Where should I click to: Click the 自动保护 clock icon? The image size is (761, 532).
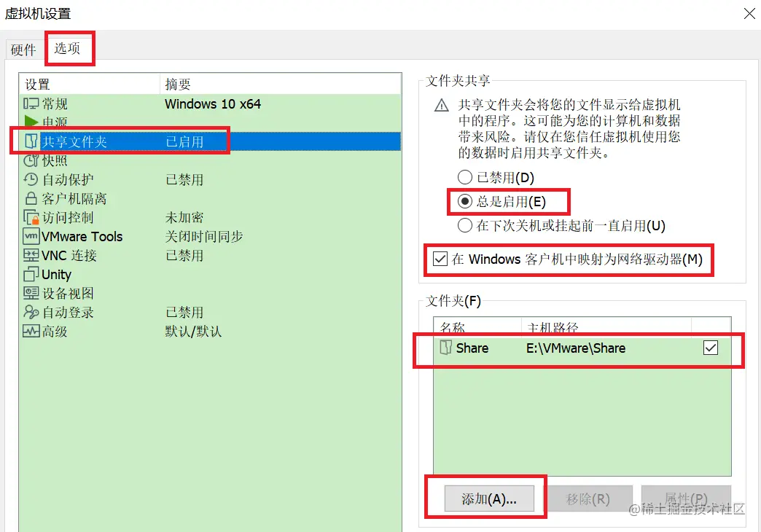tap(31, 179)
